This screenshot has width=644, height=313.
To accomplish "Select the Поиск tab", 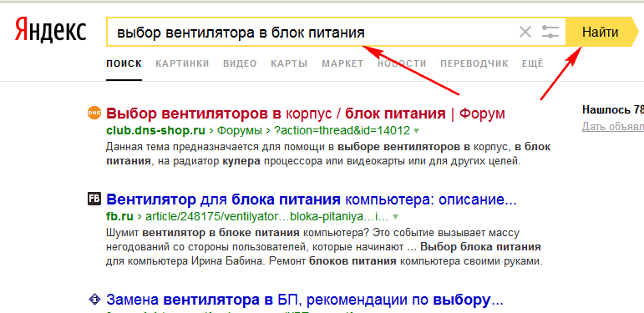I will coord(124,63).
